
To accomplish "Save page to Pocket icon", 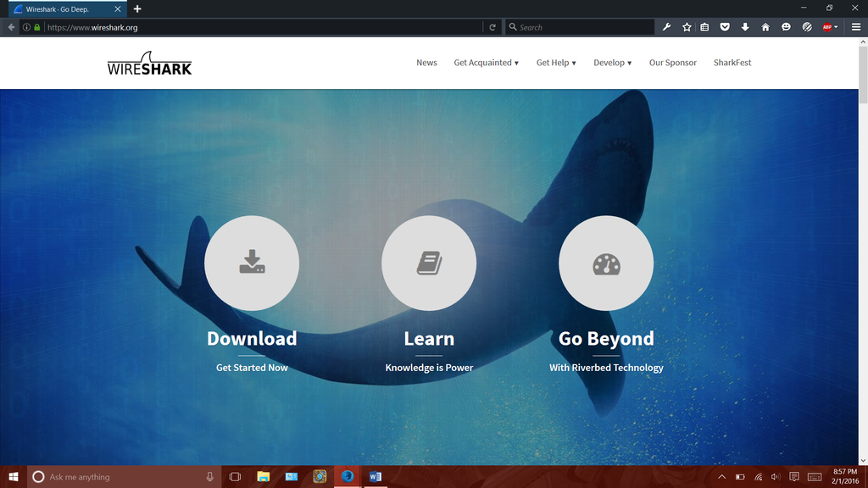I will (725, 27).
